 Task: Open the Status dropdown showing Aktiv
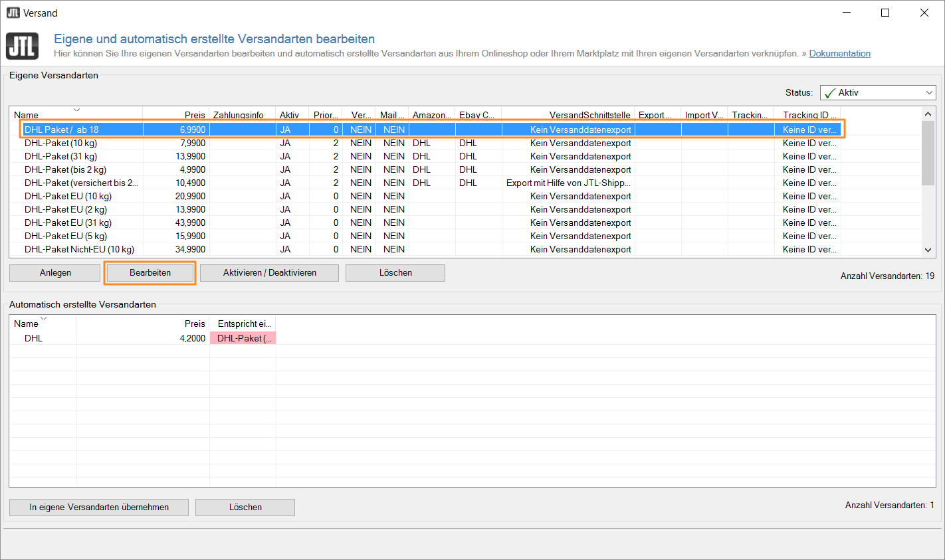(x=877, y=93)
